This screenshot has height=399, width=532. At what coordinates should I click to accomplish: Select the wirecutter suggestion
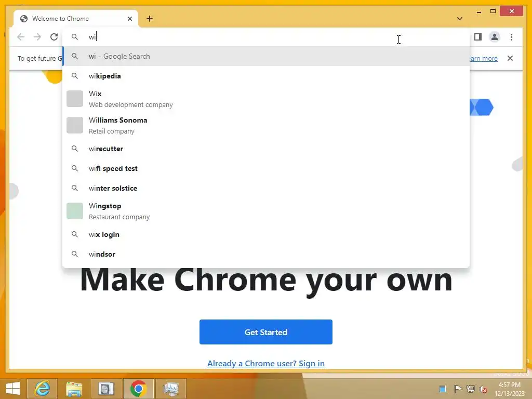(266, 149)
